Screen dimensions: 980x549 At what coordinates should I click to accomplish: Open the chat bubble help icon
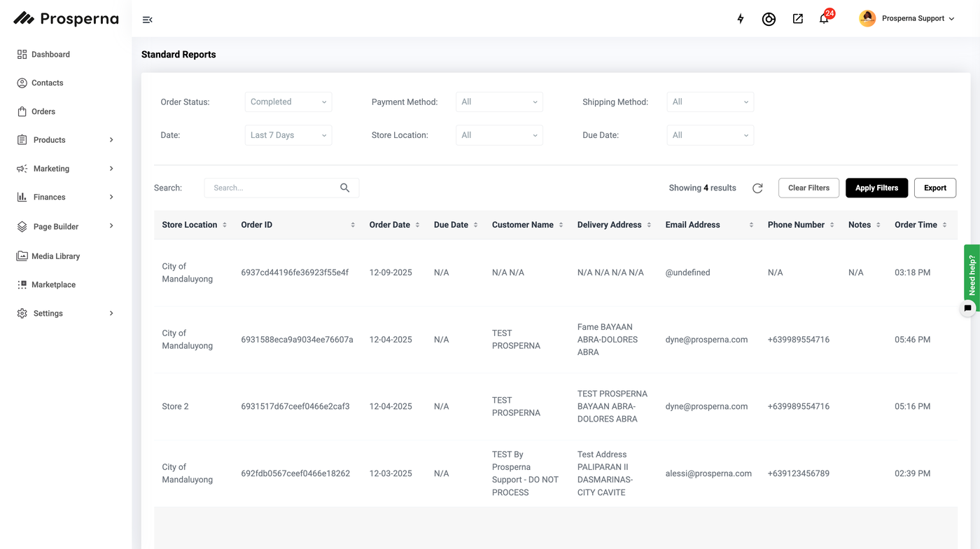[x=968, y=308]
